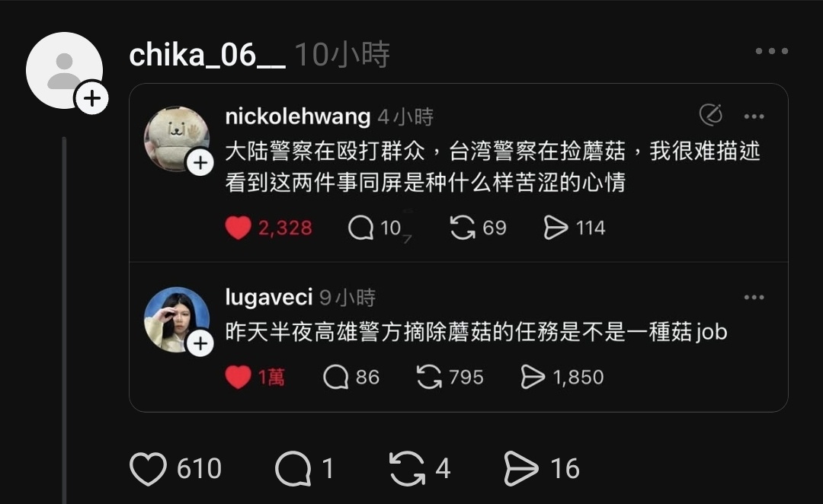This screenshot has width=823, height=504.
Task: Open more options for chika_06__ post
Action: [x=771, y=51]
